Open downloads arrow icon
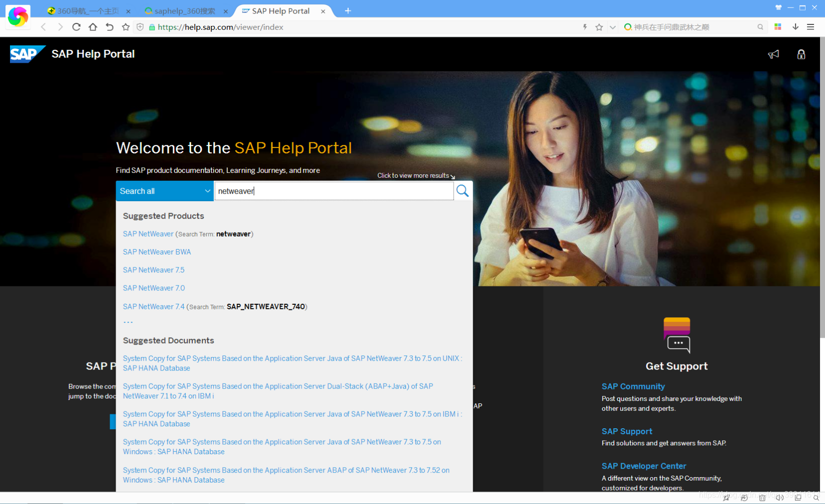Screen dimensions: 825x504 pos(796,27)
